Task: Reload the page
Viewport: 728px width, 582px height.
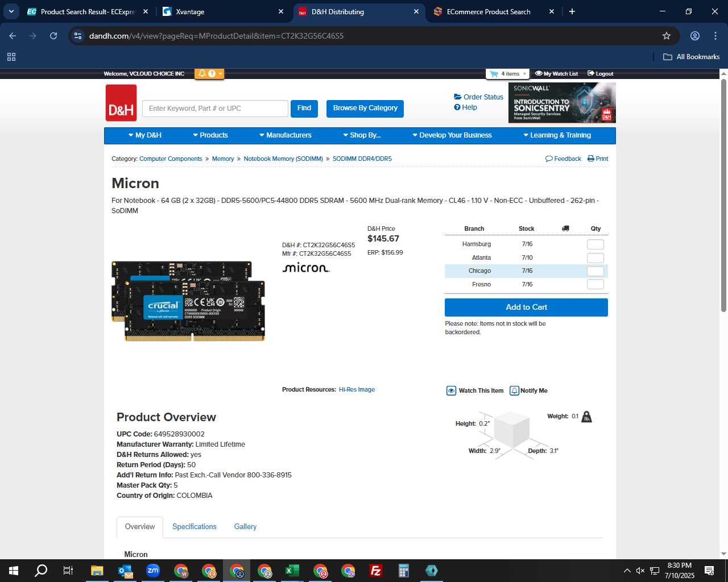Action: 53,36
